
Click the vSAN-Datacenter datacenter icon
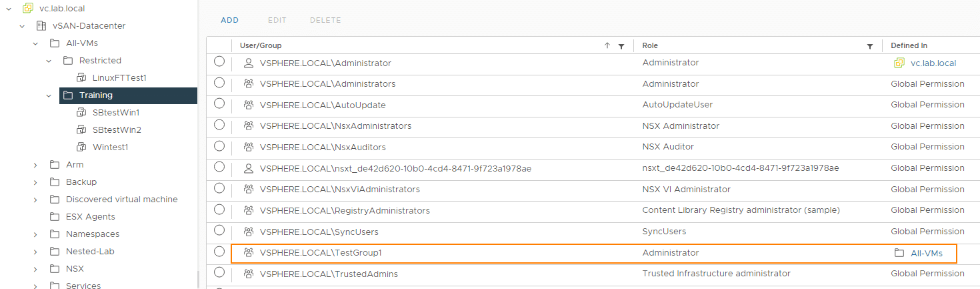click(41, 26)
